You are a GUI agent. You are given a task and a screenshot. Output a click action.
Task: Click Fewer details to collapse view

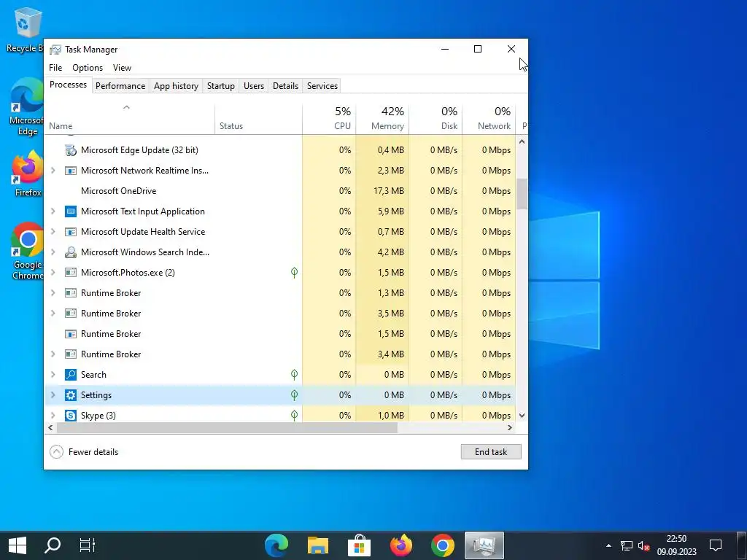point(85,452)
